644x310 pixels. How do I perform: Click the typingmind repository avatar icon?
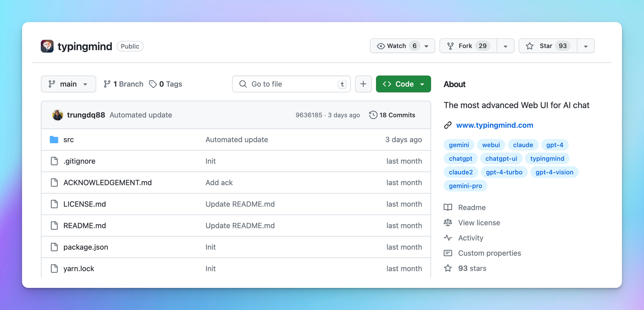[47, 46]
